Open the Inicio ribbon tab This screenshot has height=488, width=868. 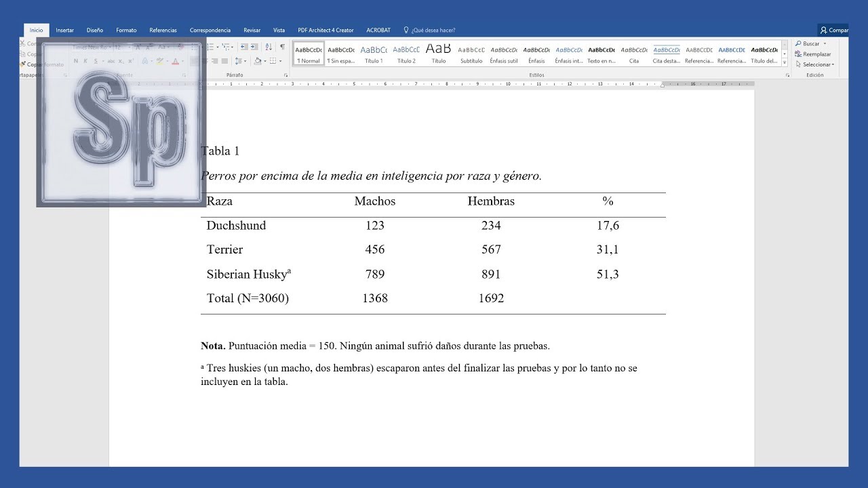36,30
